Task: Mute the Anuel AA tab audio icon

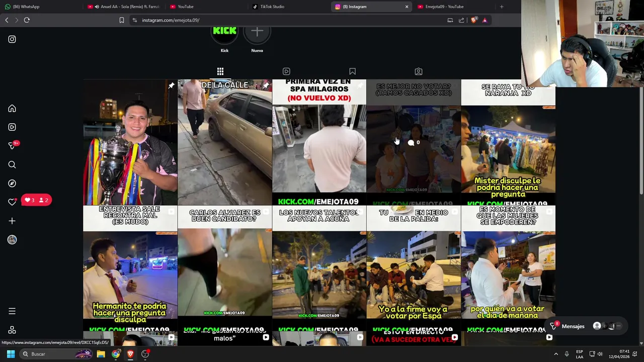Action: [97, 7]
